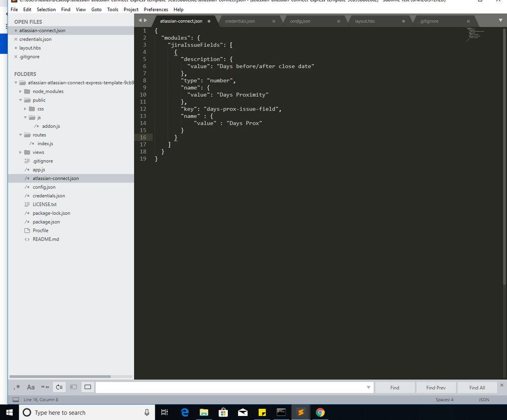Switch to the credentials.json tab
The width and height of the screenshot is (507, 420).
coord(240,21)
